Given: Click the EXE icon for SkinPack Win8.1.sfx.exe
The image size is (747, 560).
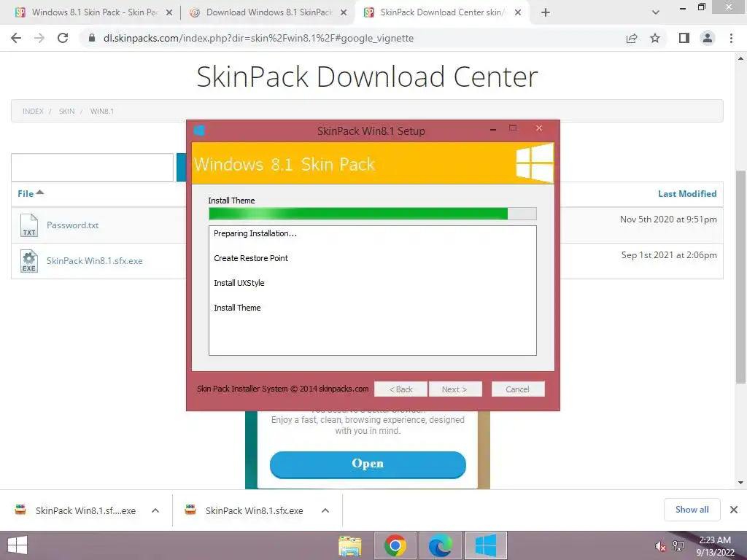Looking at the screenshot, I should tap(29, 261).
